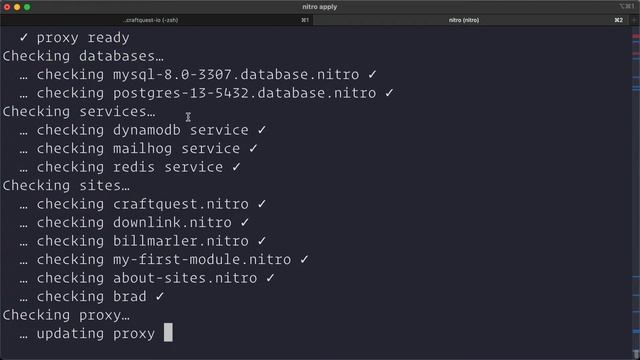Click the terminal scrollbar with colored marks
Viewport: 640px width, 360px height.
(x=636, y=193)
